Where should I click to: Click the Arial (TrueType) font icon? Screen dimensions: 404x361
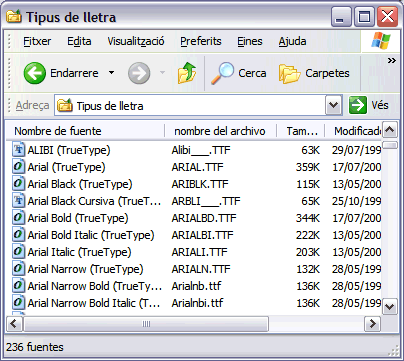[18, 166]
